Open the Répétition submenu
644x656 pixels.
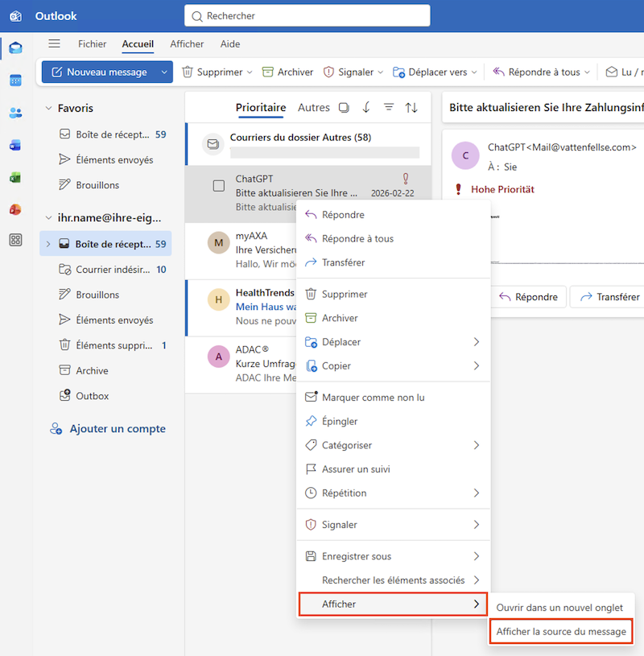[393, 493]
